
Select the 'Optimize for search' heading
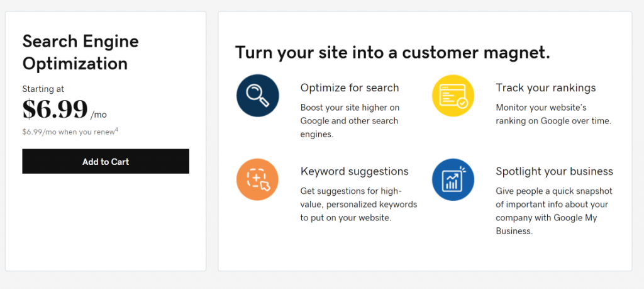350,88
